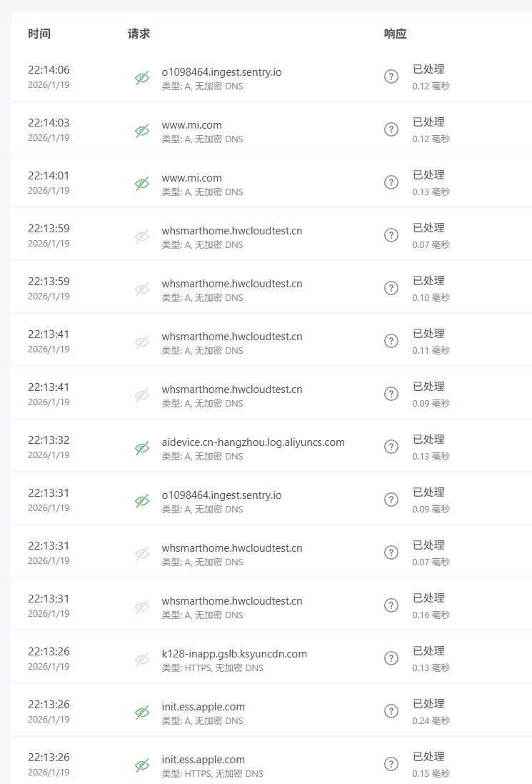The width and height of the screenshot is (532, 784).
Task: Click the question mark icon for k128-inapp.gslb.ksyuncdn.com
Action: (391, 658)
